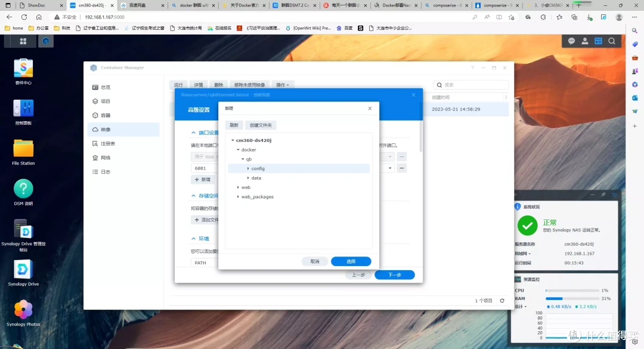
Task: Close the folder picker dialog
Action: pyautogui.click(x=370, y=109)
